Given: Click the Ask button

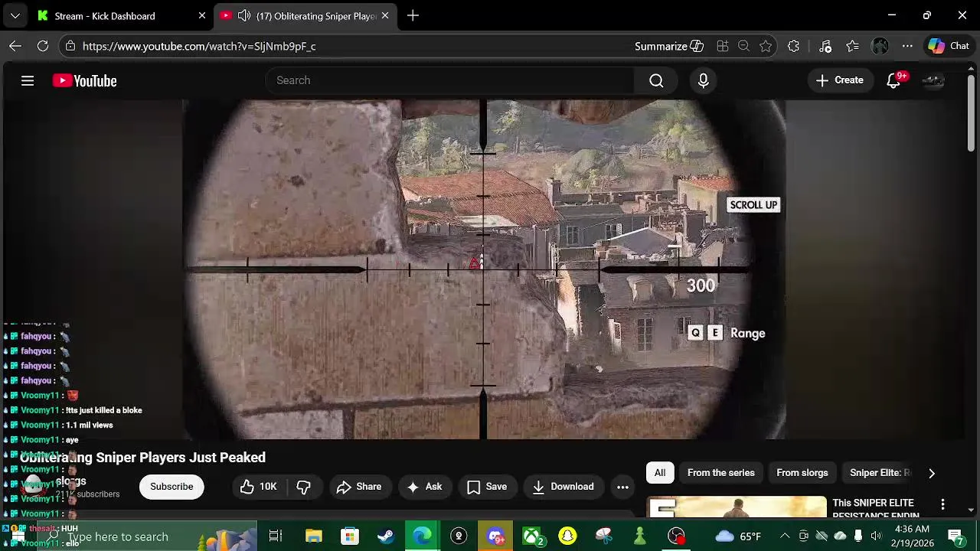Looking at the screenshot, I should pos(424,487).
